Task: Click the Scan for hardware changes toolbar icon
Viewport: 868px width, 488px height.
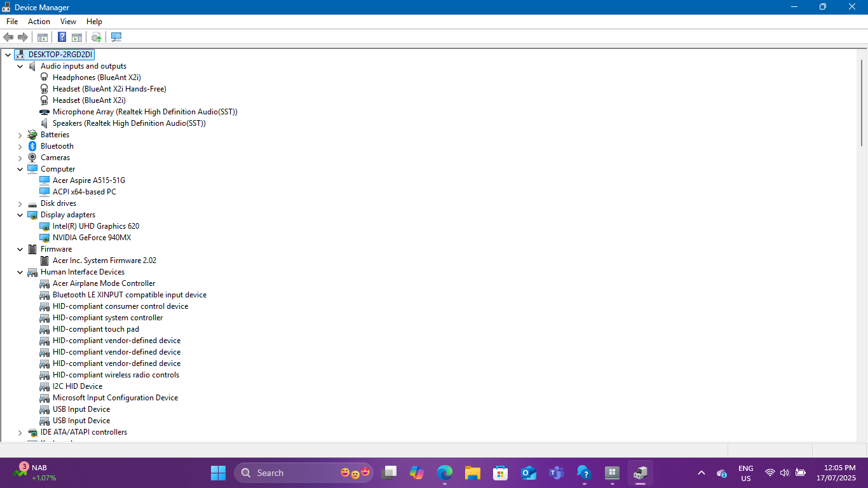Action: (116, 37)
